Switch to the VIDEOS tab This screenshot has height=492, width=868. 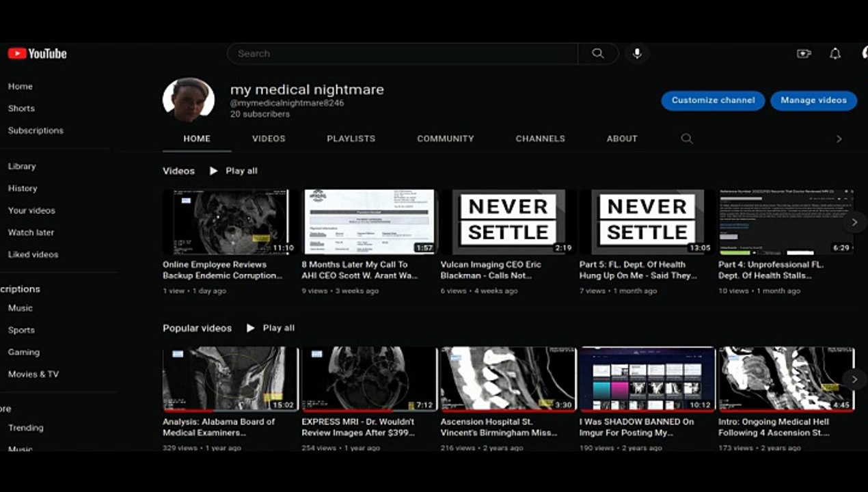pyautogui.click(x=269, y=139)
